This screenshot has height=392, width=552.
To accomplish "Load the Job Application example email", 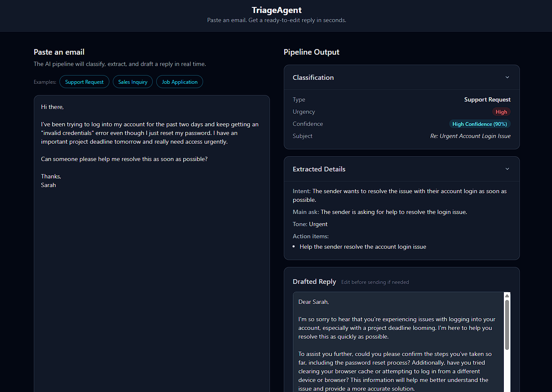I will coord(179,82).
